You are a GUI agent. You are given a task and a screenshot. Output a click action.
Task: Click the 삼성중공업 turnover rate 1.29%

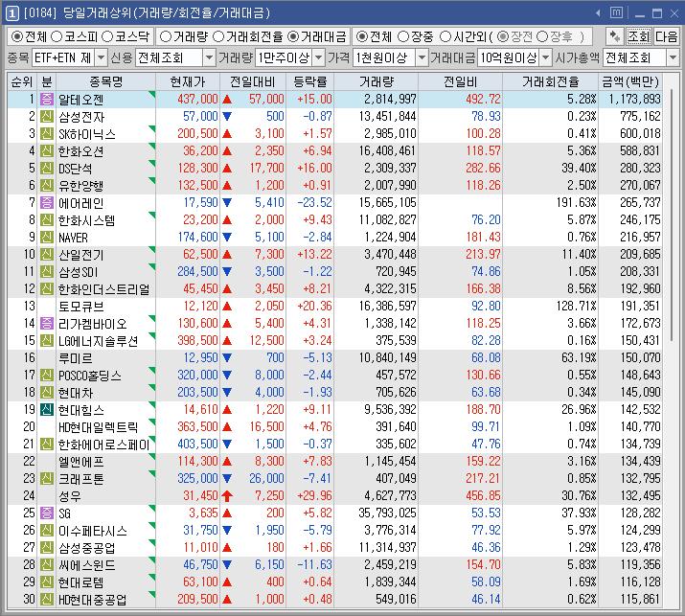click(582, 547)
